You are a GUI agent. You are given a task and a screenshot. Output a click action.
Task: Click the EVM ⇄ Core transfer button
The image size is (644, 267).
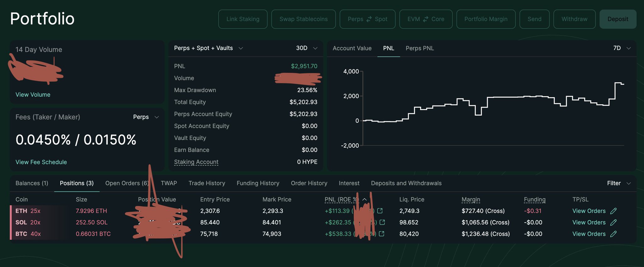[x=426, y=19]
